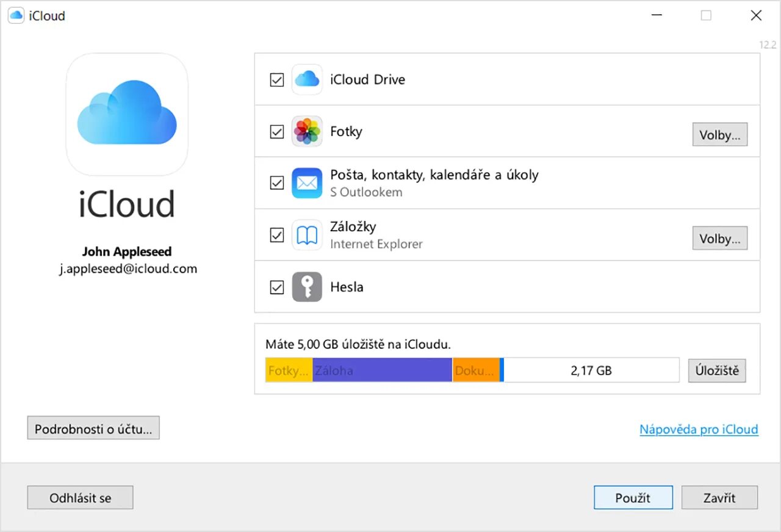The image size is (781, 532).
Task: Disable the Pošta, kontakty, kalendáře checkbox
Action: point(277,183)
